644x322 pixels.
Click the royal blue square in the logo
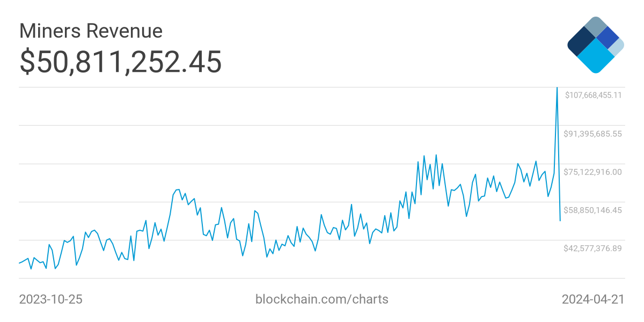608,37
